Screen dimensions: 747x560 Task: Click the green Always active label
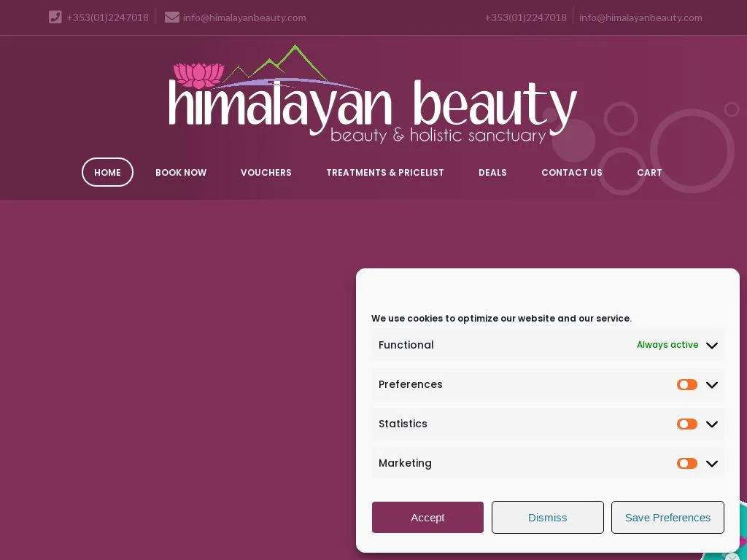667,345
